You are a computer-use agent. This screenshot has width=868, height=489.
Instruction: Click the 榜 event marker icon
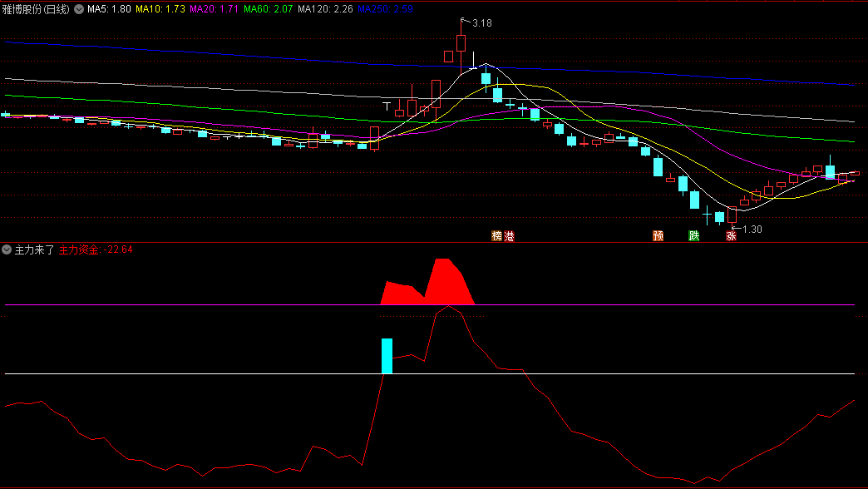tap(497, 236)
